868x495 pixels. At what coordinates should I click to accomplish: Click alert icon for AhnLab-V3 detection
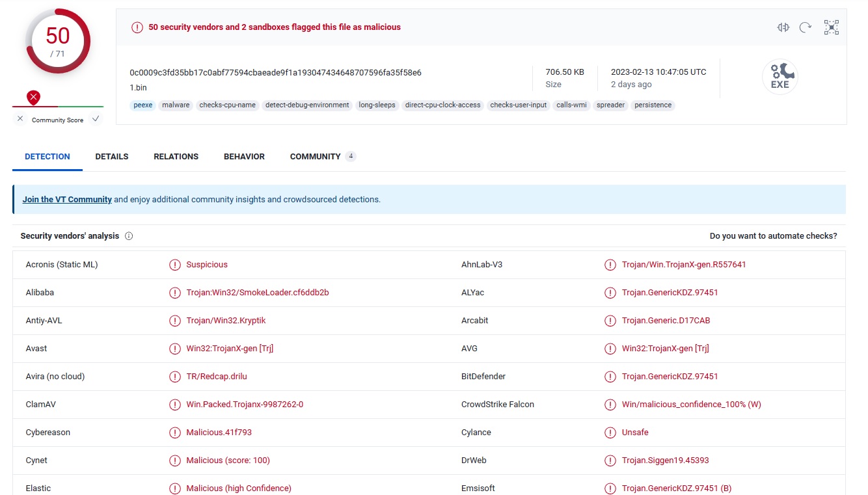[610, 265]
